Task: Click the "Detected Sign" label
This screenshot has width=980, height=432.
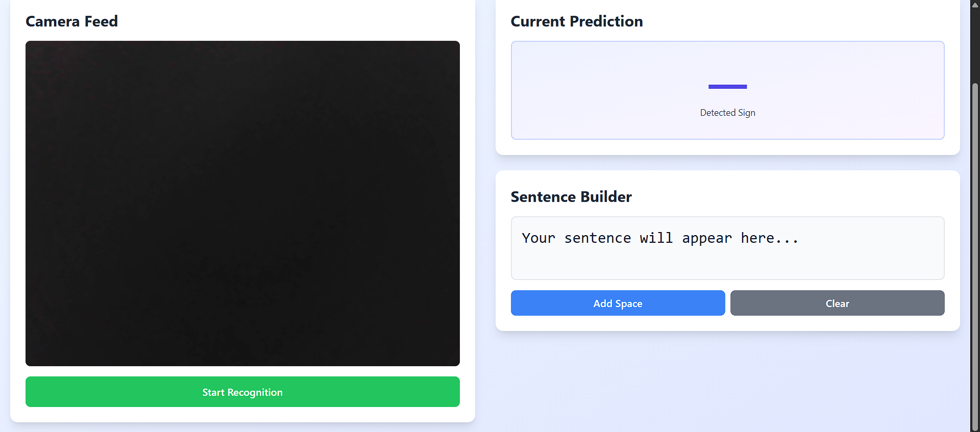Action: click(727, 113)
